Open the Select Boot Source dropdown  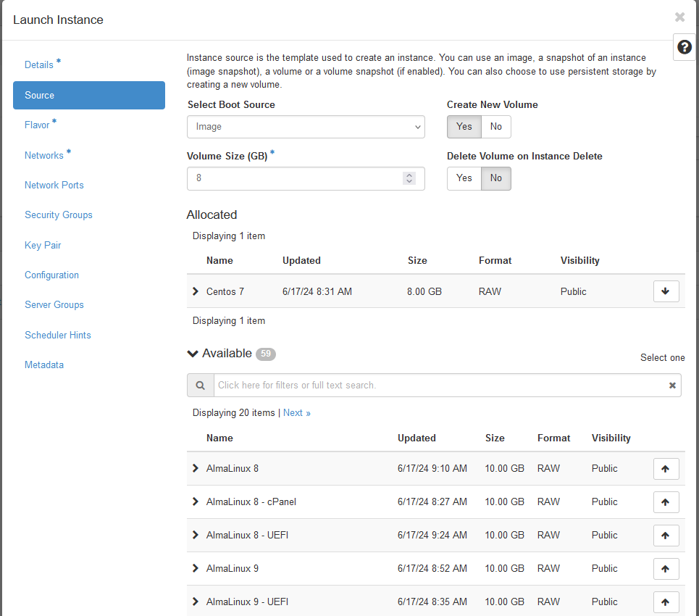tap(306, 127)
